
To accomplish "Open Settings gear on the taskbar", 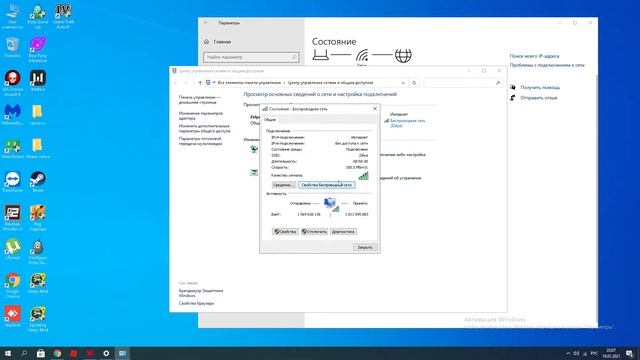I will coord(106,353).
